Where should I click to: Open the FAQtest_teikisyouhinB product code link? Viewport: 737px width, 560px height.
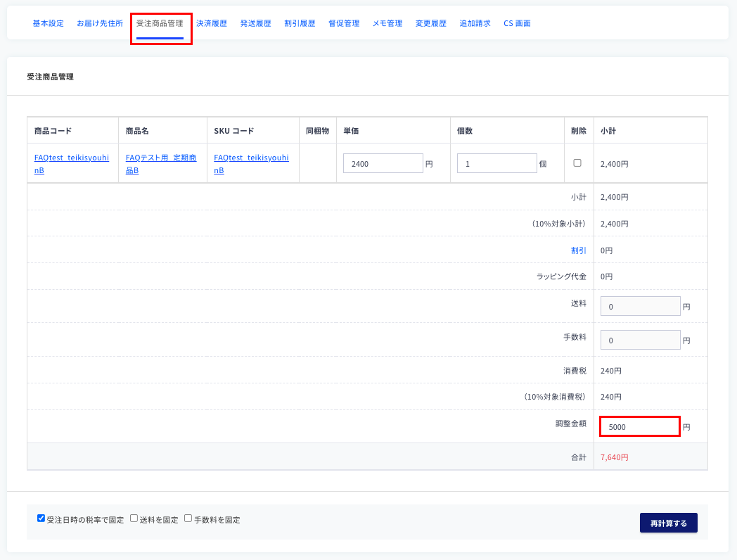pyautogui.click(x=72, y=164)
